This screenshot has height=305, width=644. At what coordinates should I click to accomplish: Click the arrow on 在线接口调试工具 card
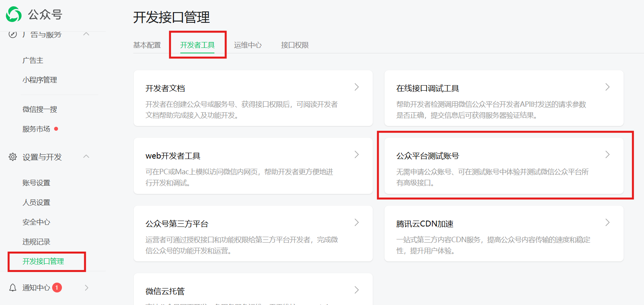pyautogui.click(x=608, y=87)
